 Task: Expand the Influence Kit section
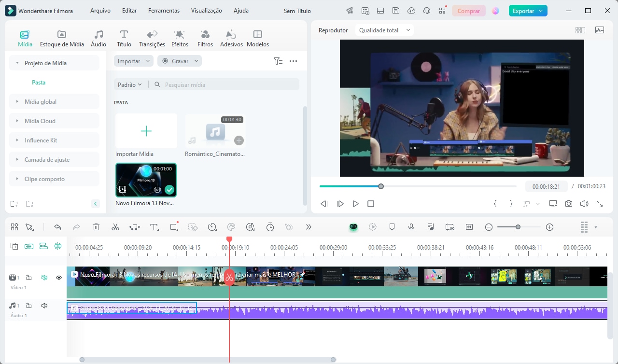[x=54, y=140]
